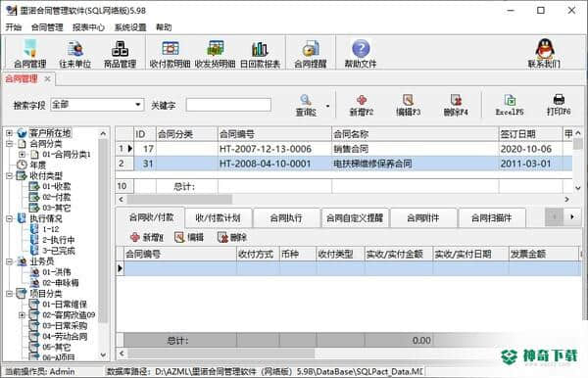Open 收发货明细 report icon

tap(215, 54)
